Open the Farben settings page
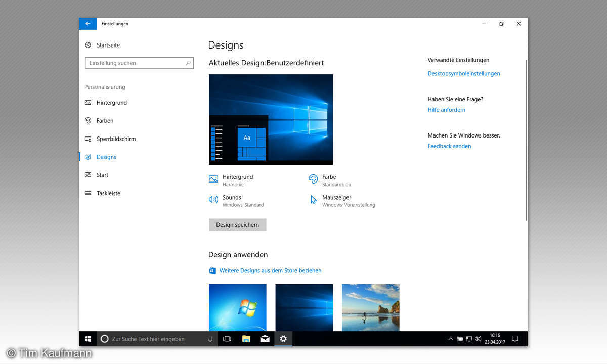 point(105,121)
